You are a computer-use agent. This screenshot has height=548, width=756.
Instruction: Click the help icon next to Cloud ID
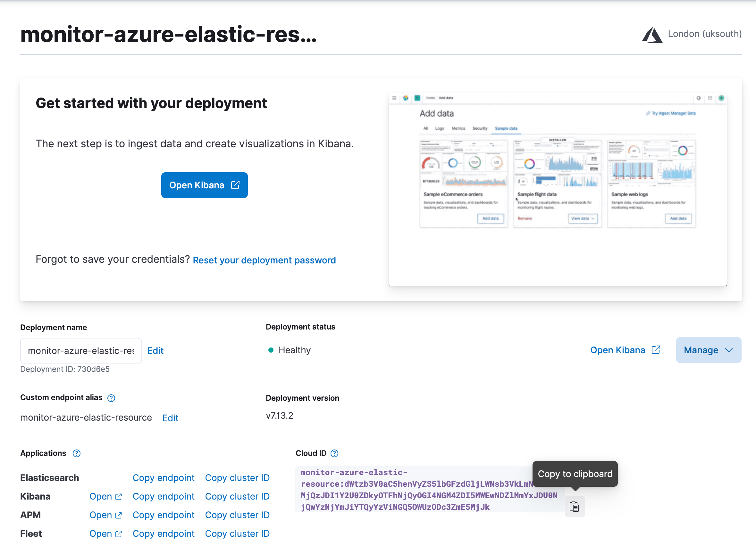(x=334, y=453)
